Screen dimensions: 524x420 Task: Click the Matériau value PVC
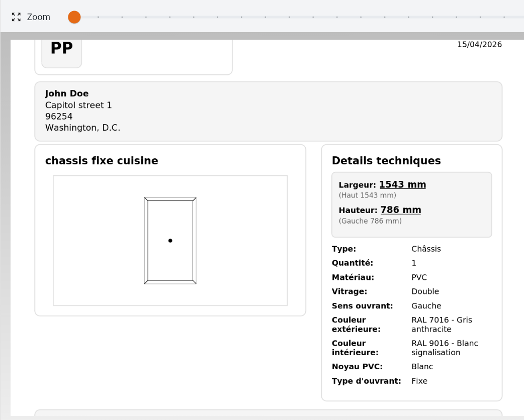click(419, 277)
